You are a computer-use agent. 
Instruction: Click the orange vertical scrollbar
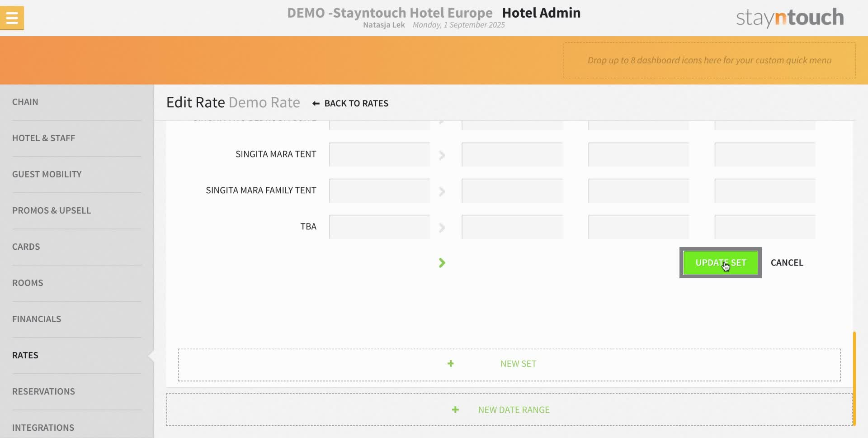tap(854, 379)
